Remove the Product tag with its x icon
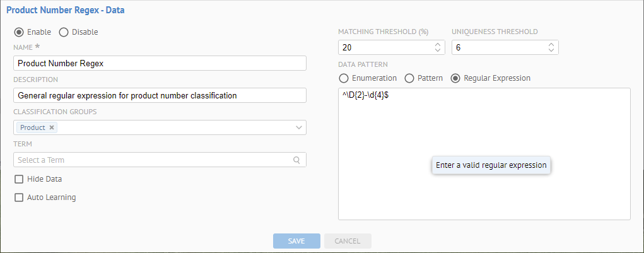Screen dimensions: 644x253 52,127
